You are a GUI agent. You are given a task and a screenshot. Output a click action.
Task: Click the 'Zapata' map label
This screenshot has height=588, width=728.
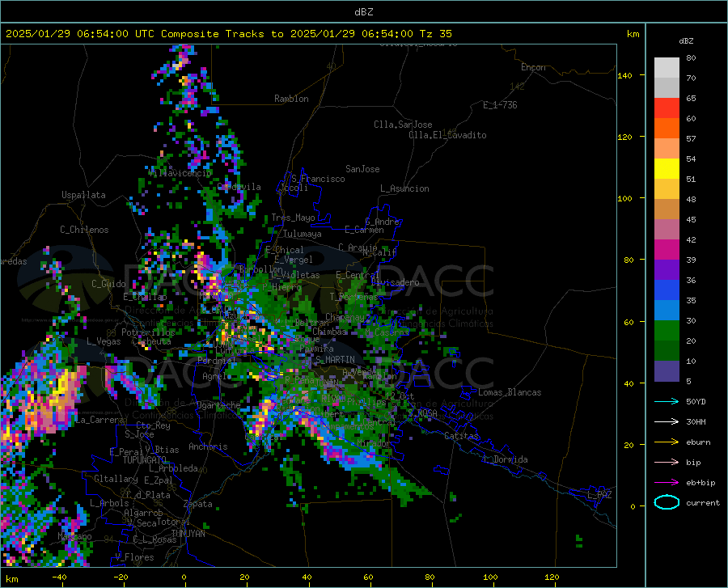pos(198,504)
